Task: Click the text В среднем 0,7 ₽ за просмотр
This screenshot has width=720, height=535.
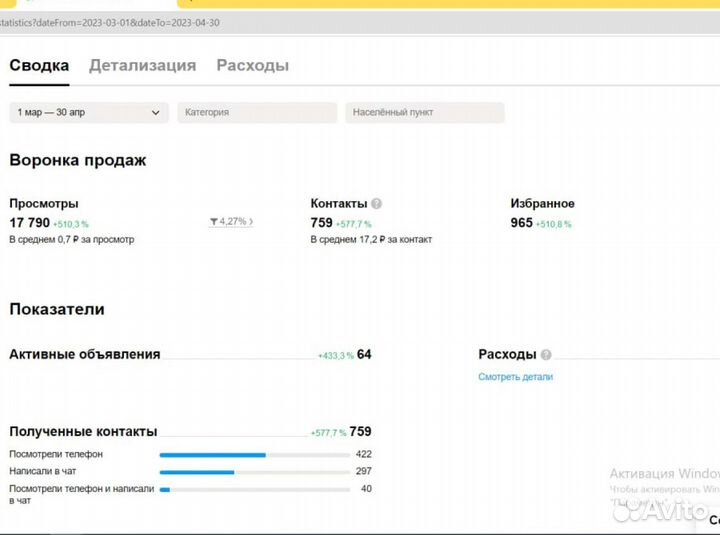Action: tap(72, 239)
